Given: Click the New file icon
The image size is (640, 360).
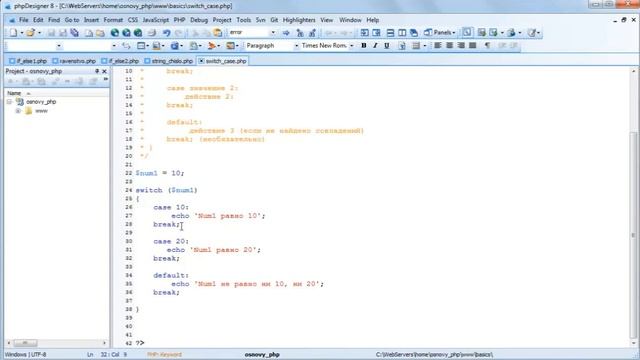Looking at the screenshot, I should [13, 33].
